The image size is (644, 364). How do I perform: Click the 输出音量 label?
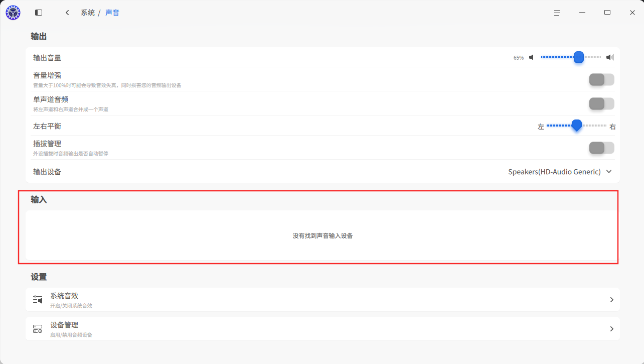click(x=47, y=58)
